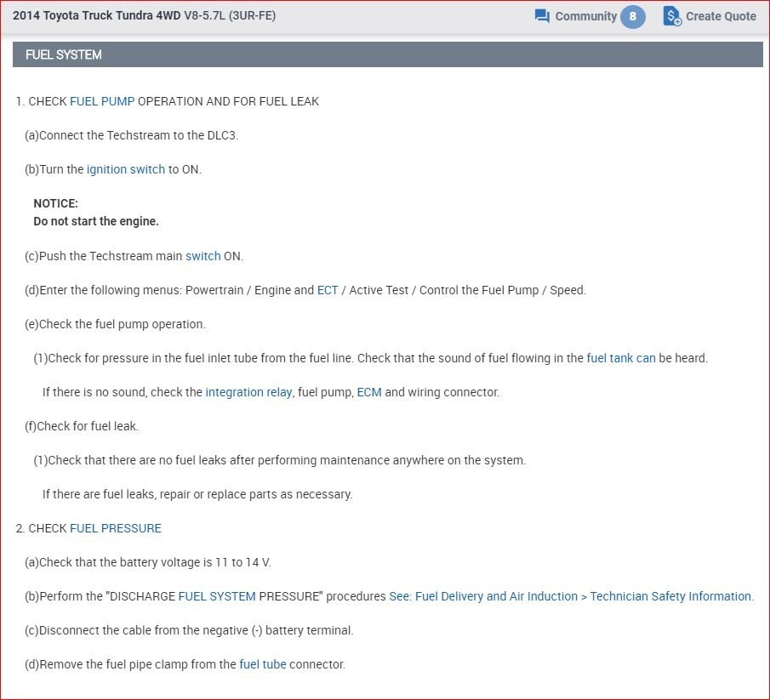Follow the ignition switch link
Image resolution: width=770 pixels, height=700 pixels.
(126, 169)
